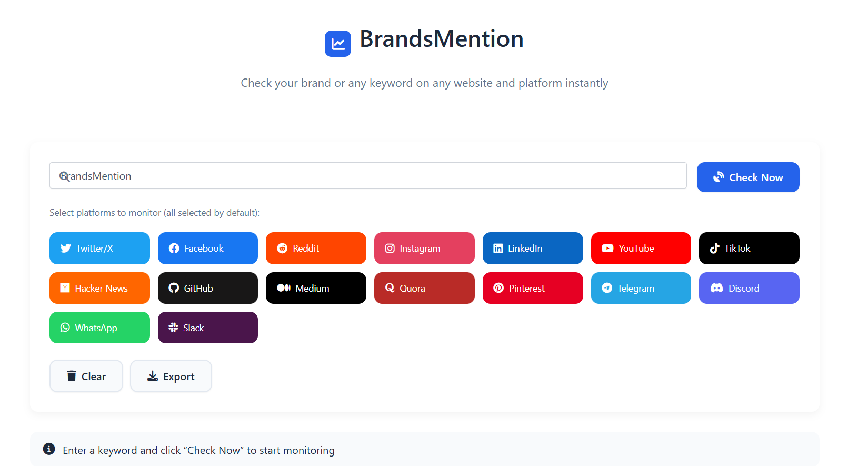Viewport: 868px width, 466px height.
Task: Click the Reddit alien icon
Action: click(282, 248)
